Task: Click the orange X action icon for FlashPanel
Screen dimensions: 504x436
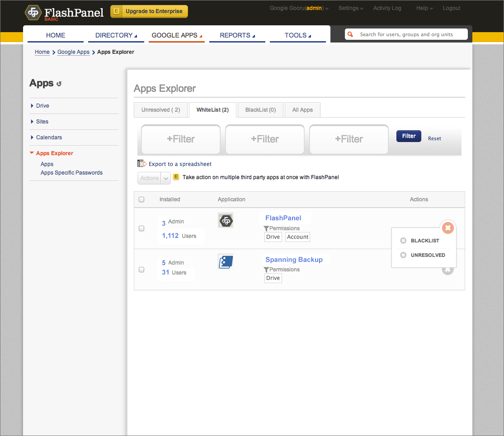Action: [448, 228]
